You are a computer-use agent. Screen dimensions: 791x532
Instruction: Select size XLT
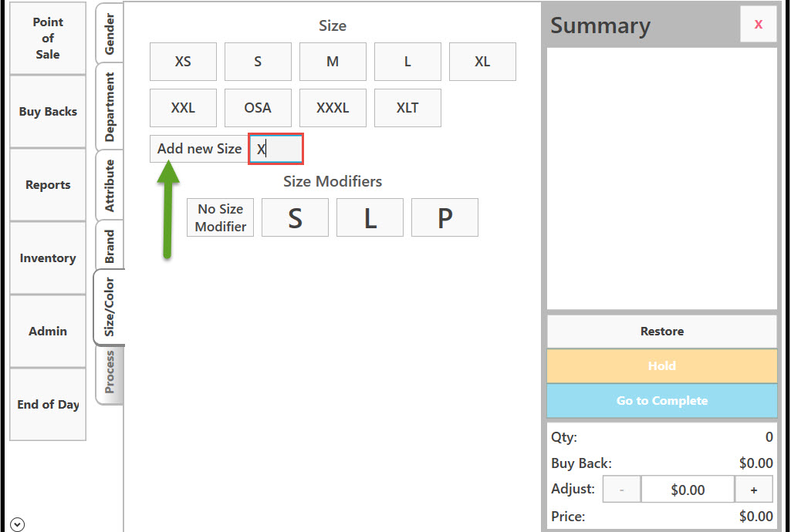click(x=407, y=108)
